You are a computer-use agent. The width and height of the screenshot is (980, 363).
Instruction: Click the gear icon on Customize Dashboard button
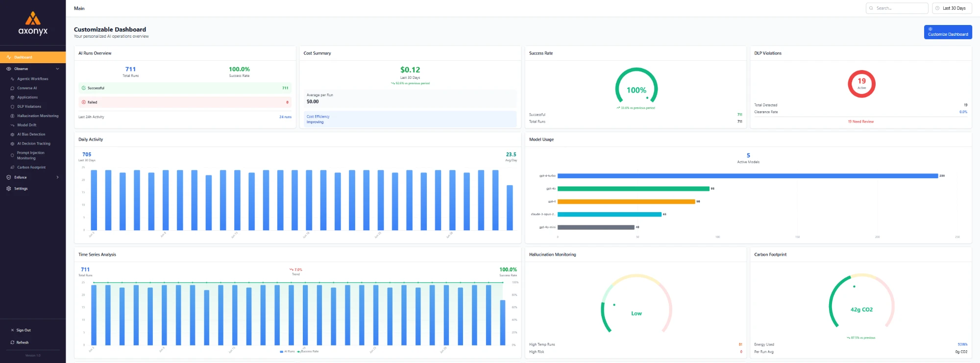930,29
